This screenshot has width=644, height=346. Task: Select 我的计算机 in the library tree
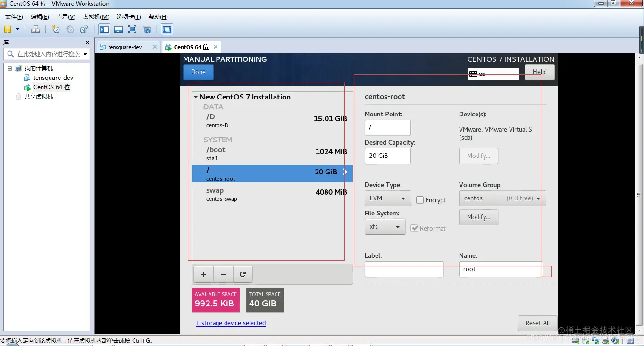39,68
